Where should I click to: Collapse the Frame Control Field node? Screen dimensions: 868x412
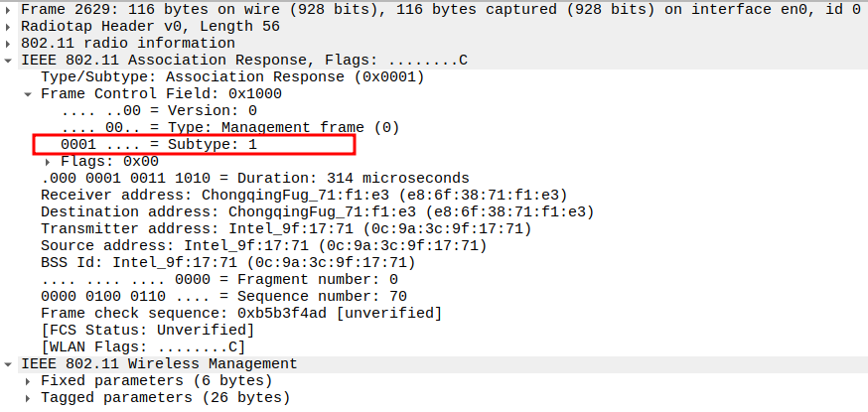(29, 94)
